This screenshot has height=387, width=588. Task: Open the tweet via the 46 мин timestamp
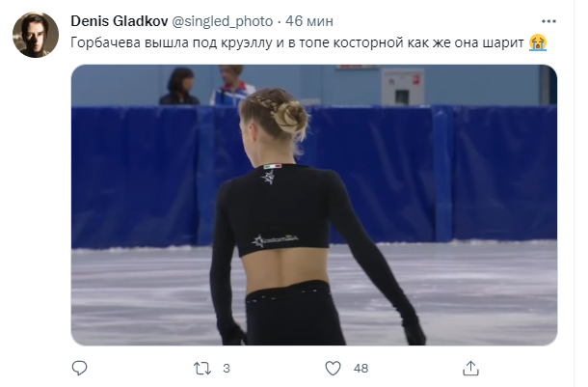tap(309, 21)
